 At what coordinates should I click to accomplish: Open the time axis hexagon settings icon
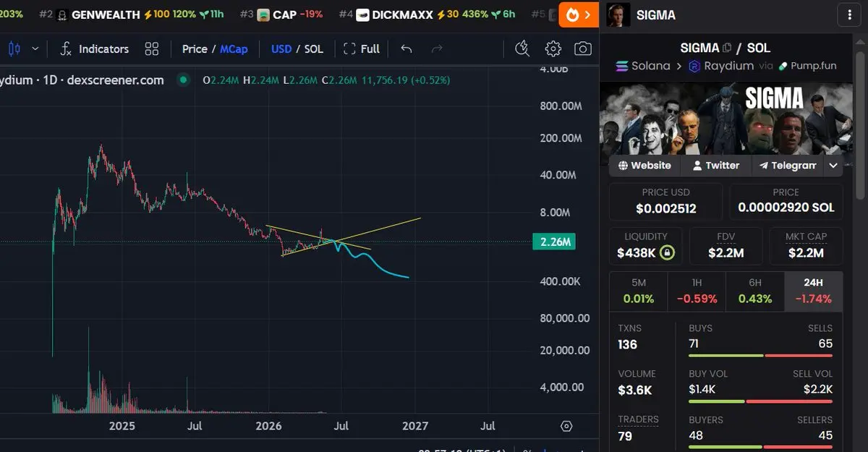pos(566,426)
